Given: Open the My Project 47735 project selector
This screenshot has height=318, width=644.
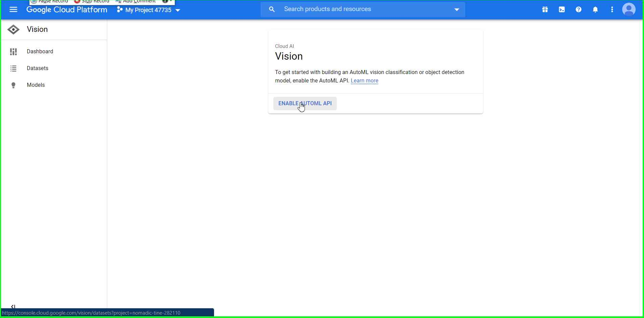Looking at the screenshot, I should click(148, 10).
